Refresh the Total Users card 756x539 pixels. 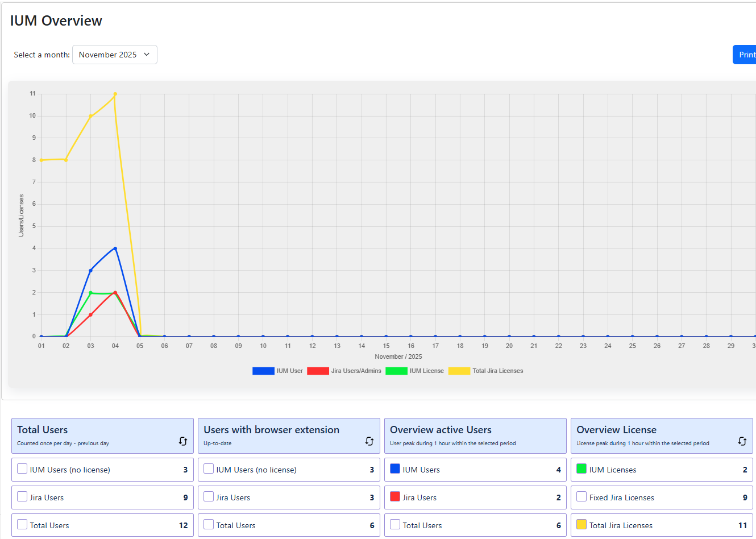[183, 441]
